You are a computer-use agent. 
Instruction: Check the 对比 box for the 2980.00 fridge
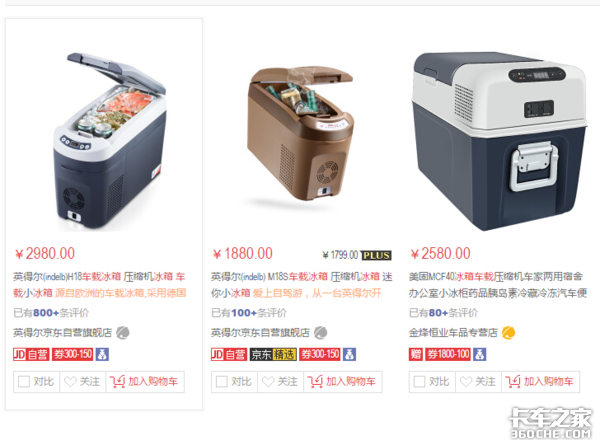[24, 381]
